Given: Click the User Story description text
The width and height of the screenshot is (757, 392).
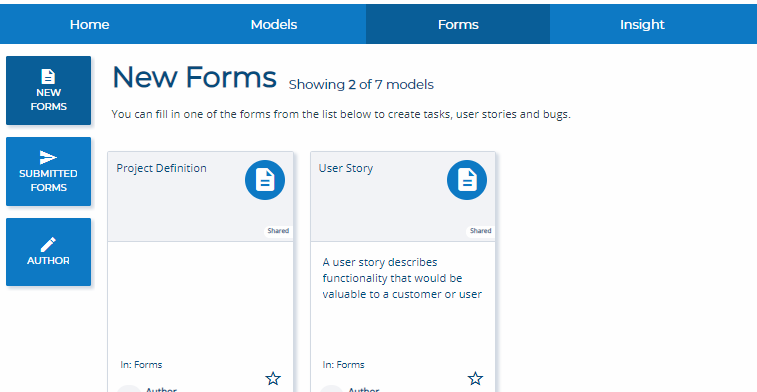Looking at the screenshot, I should click(x=402, y=278).
